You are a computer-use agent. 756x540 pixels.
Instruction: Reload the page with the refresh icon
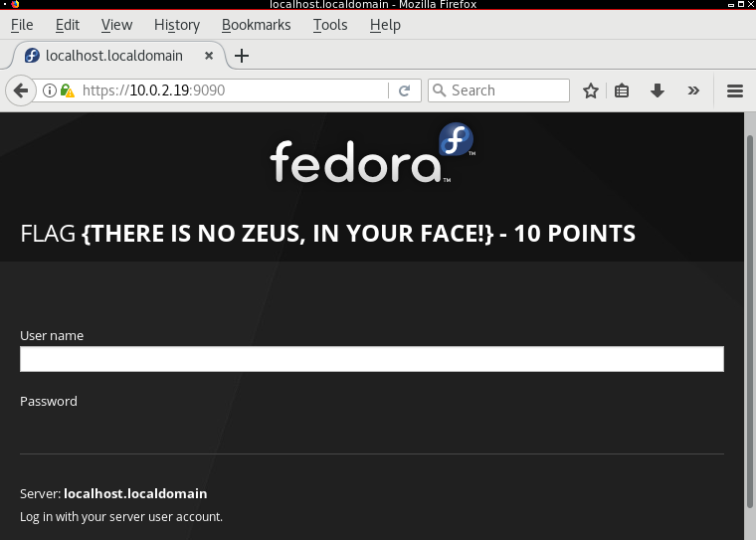click(x=405, y=90)
